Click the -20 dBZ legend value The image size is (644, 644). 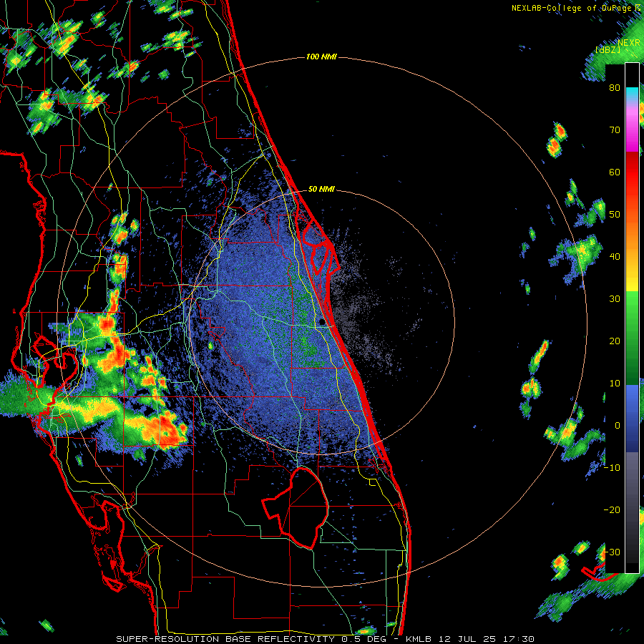click(612, 510)
